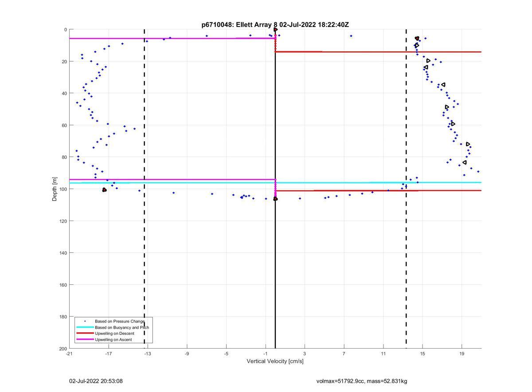Viewport: 532px width, 392px height.
Task: Click x-axis tick label '-17'
Action: (x=108, y=353)
